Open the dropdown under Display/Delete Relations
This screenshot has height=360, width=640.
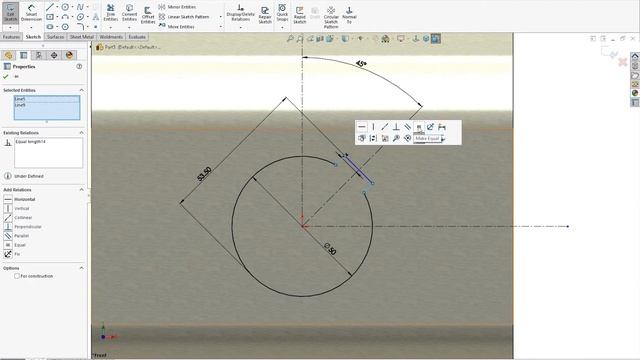point(240,27)
